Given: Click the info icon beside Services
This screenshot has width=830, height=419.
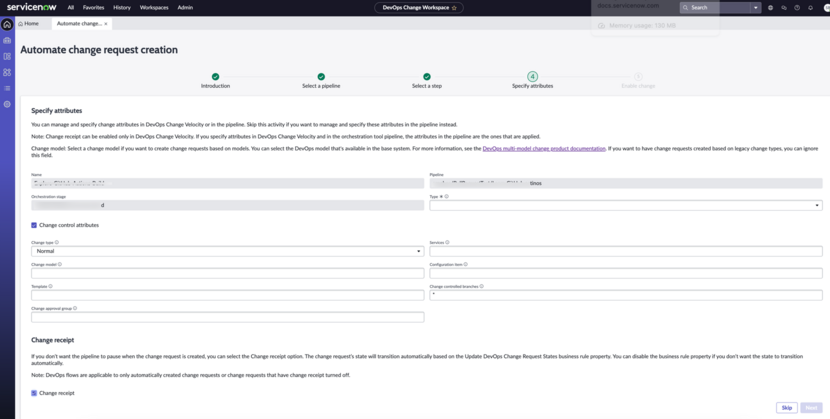Looking at the screenshot, I should click(447, 242).
